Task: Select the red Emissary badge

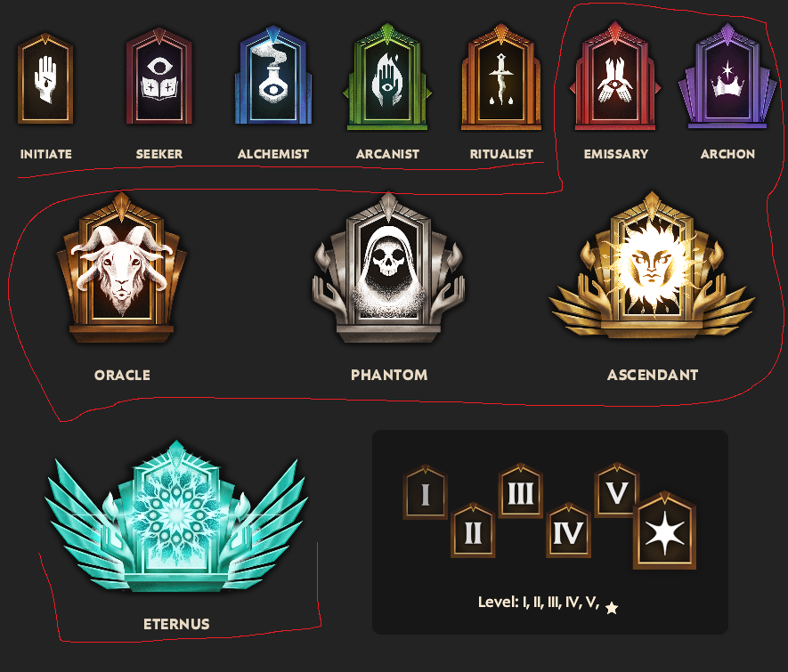Action: coord(615,77)
